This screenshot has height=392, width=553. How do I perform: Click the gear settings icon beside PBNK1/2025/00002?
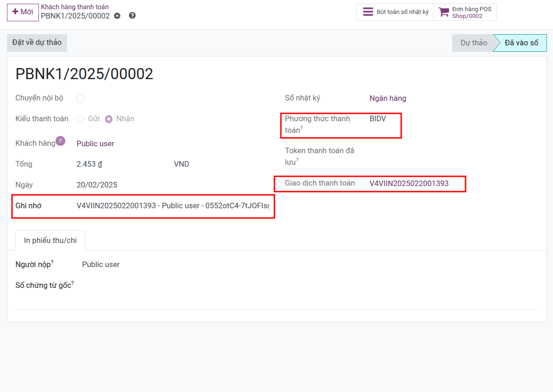117,16
